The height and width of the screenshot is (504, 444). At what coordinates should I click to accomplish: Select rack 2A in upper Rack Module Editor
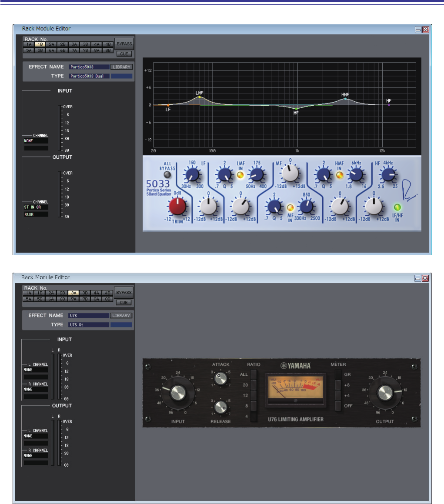51,44
